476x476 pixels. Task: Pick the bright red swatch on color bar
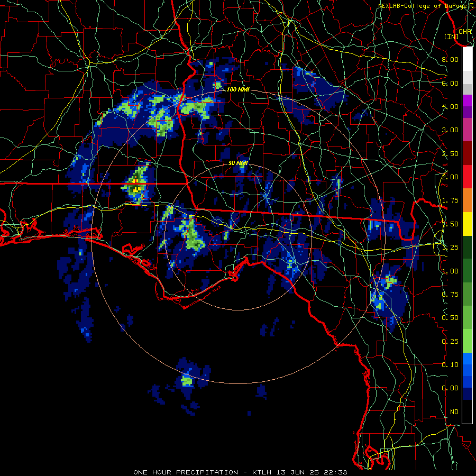467,177
